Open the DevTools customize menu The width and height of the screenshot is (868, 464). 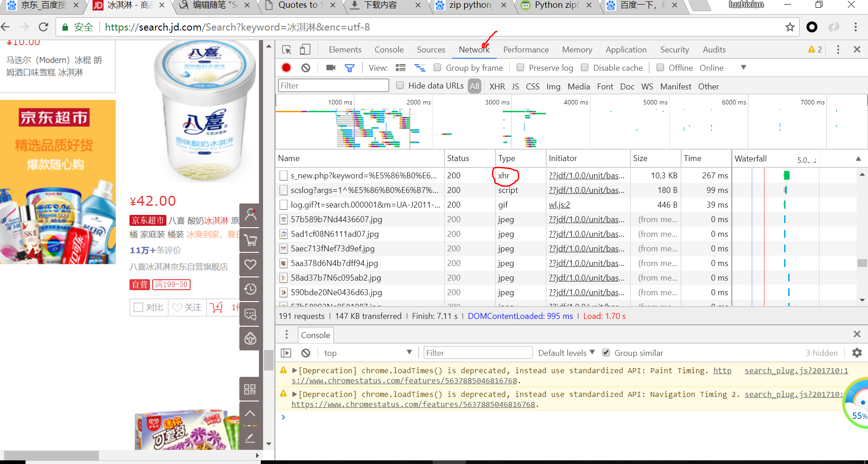[x=838, y=50]
